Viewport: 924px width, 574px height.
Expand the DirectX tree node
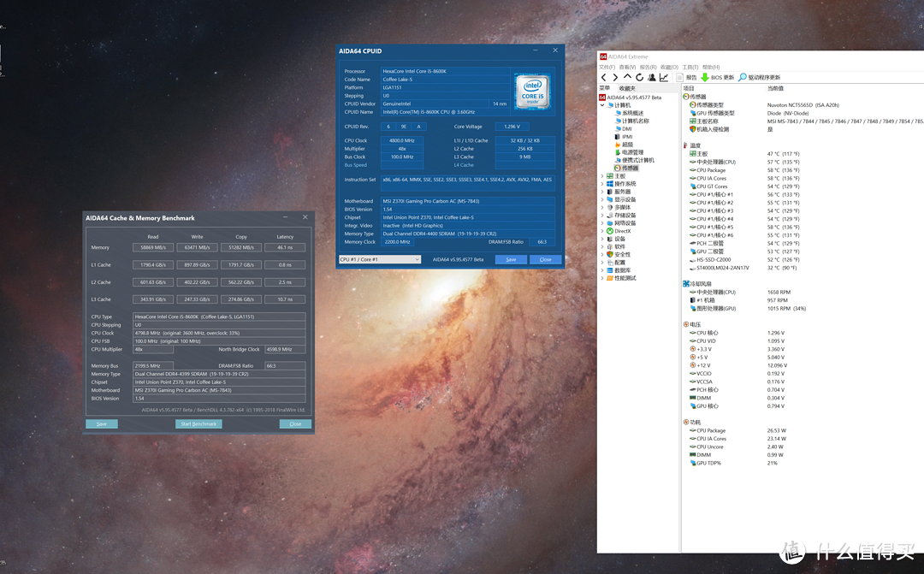coord(602,231)
